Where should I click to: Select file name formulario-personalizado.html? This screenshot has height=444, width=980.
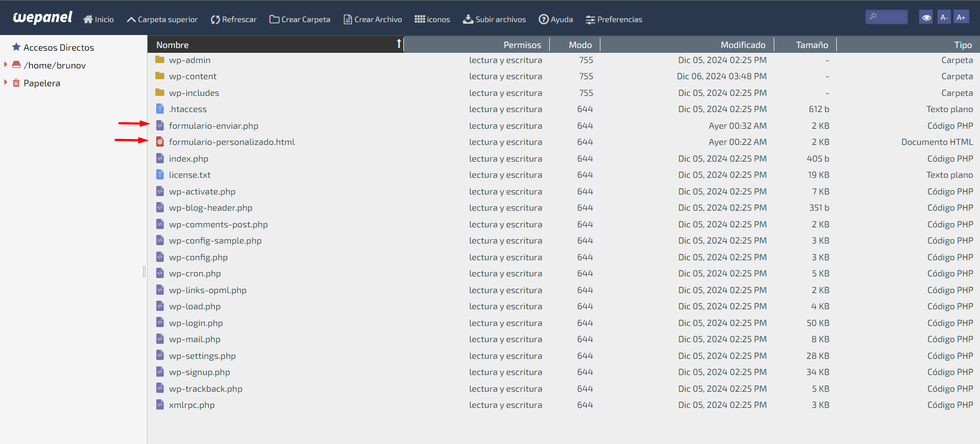coord(232,142)
